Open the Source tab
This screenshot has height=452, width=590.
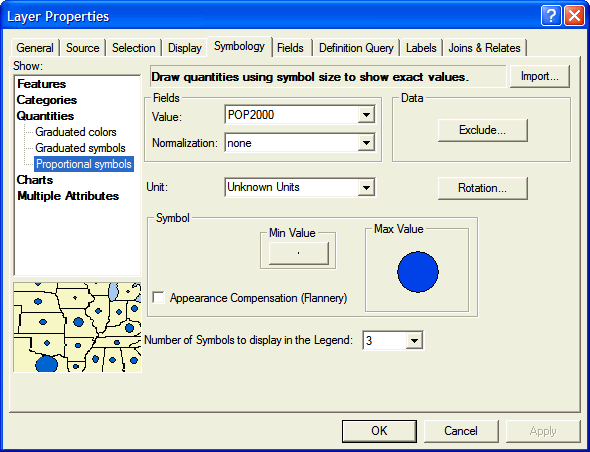click(x=82, y=48)
